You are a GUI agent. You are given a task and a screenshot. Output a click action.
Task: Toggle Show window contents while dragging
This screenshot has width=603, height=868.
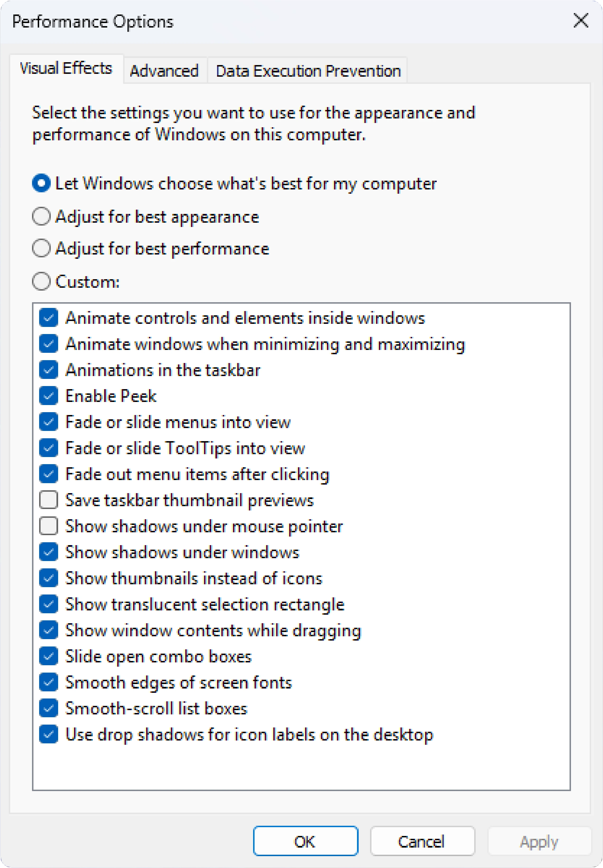(49, 631)
